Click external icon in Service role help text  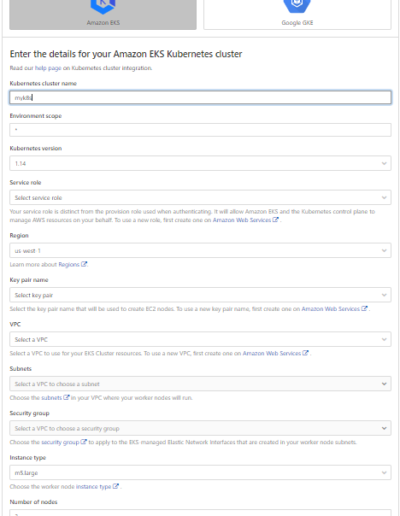[x=276, y=220]
